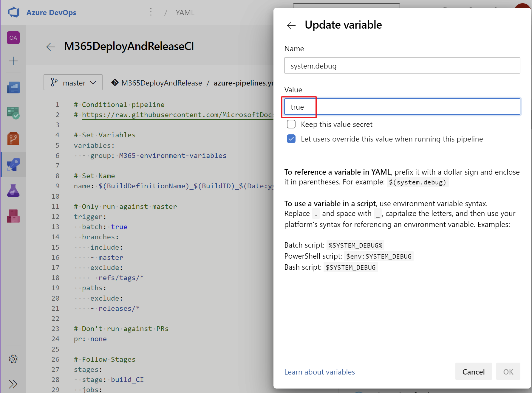Uncheck Let users override this value
Viewport: 532px width, 393px height.
[291, 139]
